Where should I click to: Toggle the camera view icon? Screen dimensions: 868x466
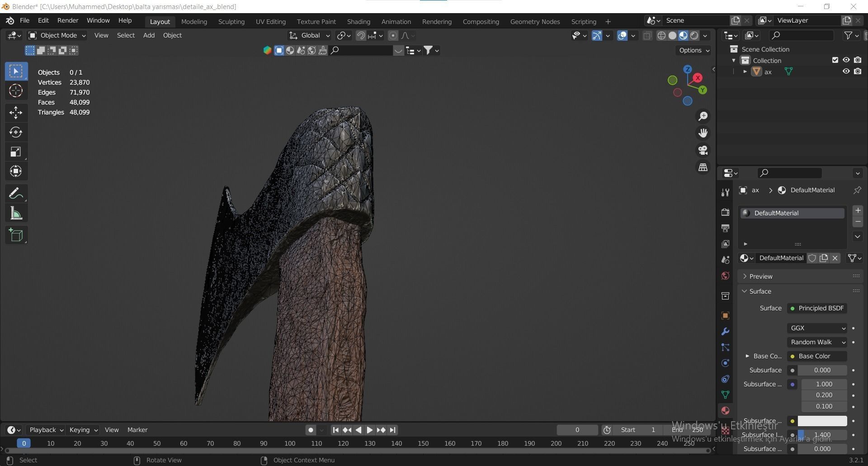click(703, 150)
